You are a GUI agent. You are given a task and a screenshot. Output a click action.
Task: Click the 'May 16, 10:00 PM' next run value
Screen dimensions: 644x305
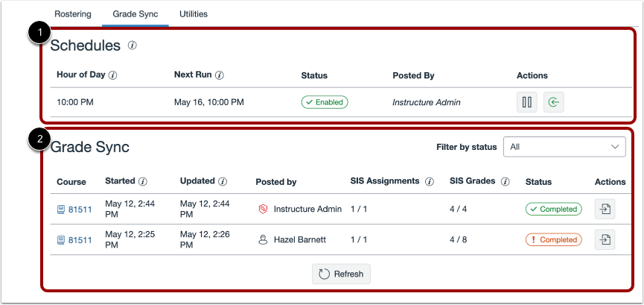coord(209,102)
